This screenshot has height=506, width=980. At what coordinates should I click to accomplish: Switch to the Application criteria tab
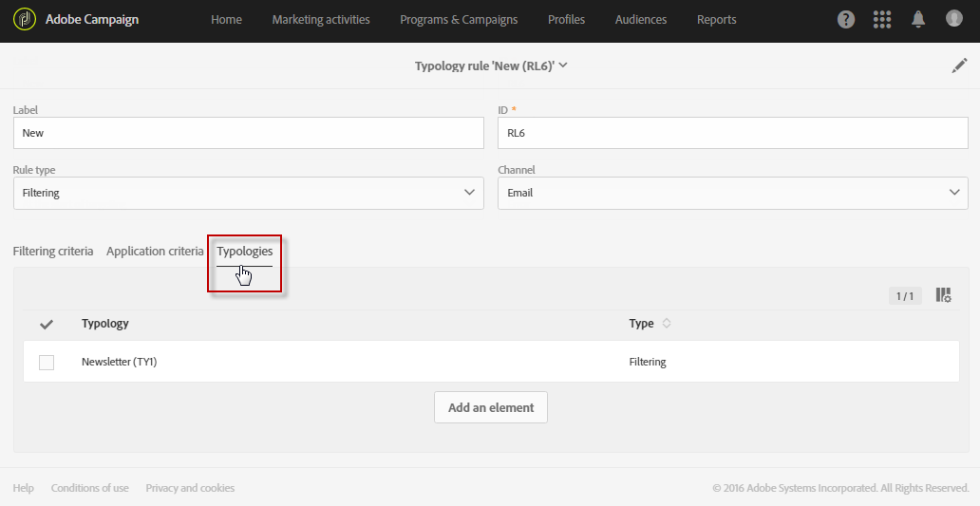pos(155,252)
